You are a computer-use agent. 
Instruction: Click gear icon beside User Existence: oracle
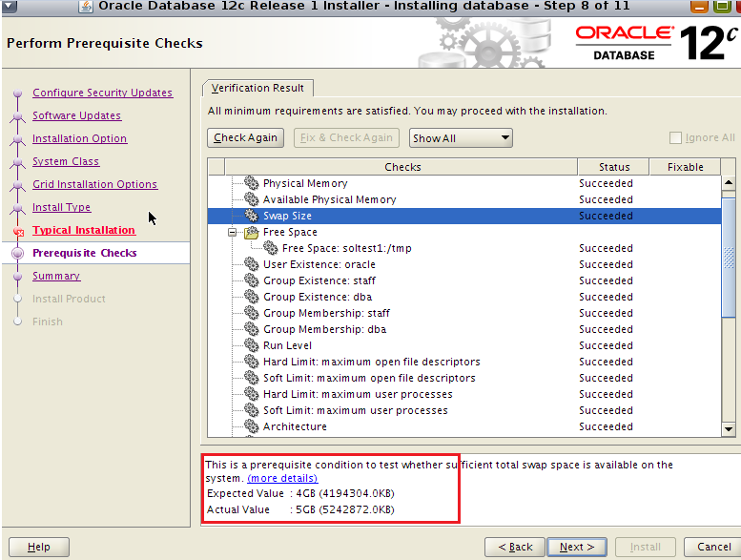tap(252, 264)
